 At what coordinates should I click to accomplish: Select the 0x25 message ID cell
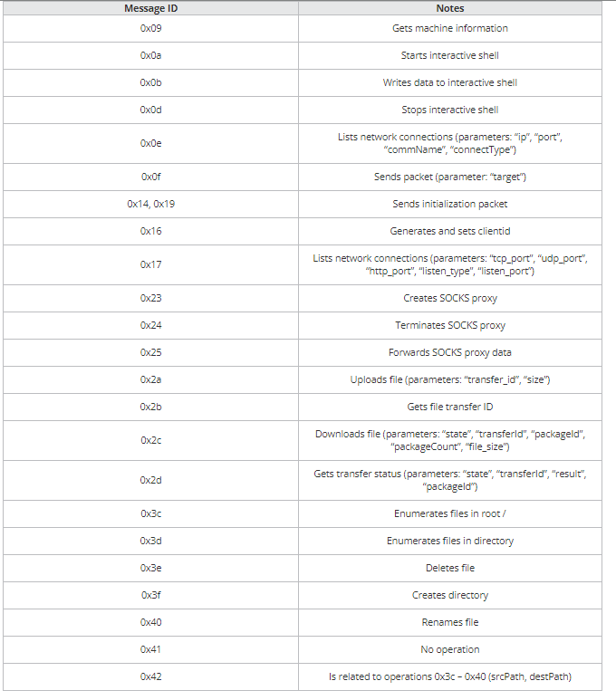pos(151,353)
